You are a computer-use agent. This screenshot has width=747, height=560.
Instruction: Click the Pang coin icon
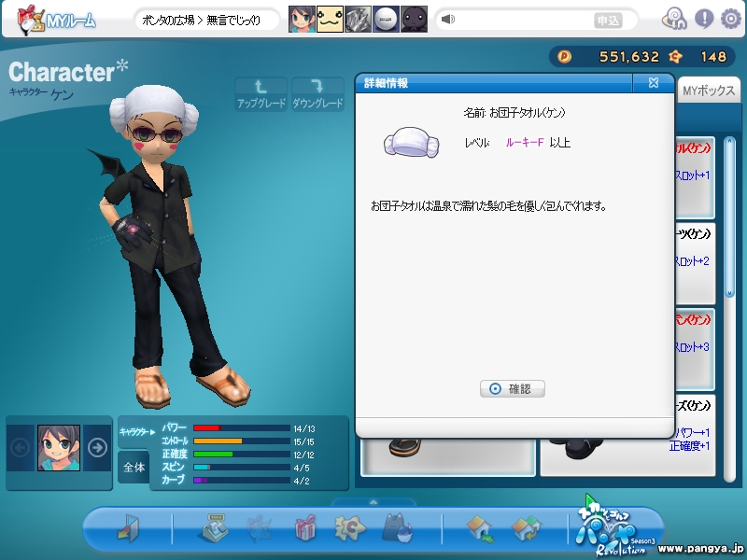tap(564, 57)
